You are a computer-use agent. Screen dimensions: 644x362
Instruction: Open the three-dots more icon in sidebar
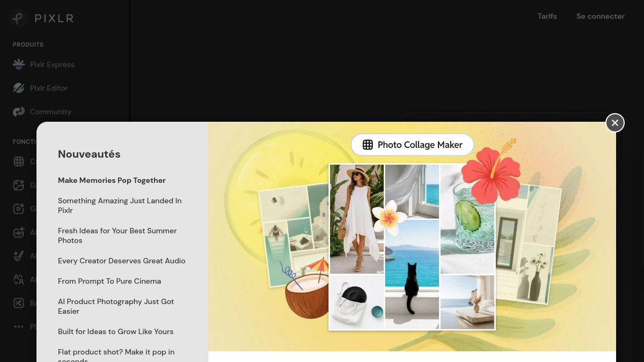tap(19, 327)
